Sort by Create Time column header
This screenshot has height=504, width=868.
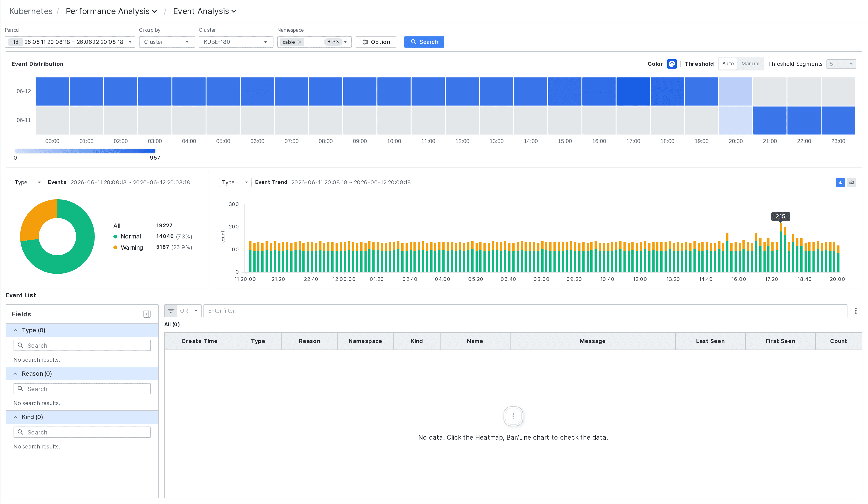pyautogui.click(x=199, y=341)
